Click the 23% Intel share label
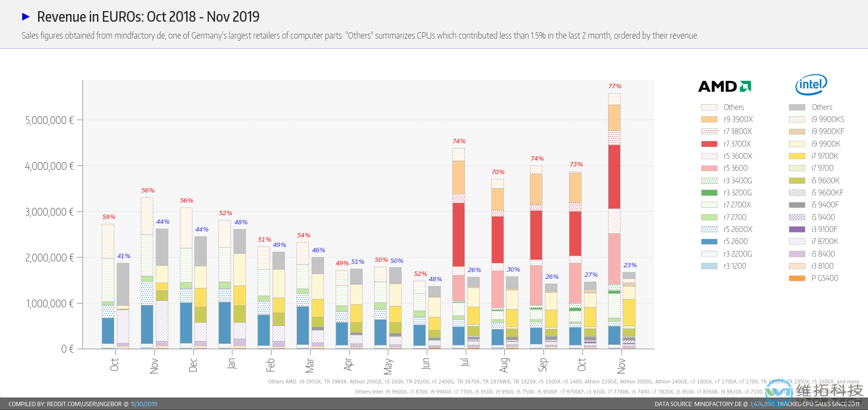Image resolution: width=868 pixels, height=410 pixels. [630, 265]
